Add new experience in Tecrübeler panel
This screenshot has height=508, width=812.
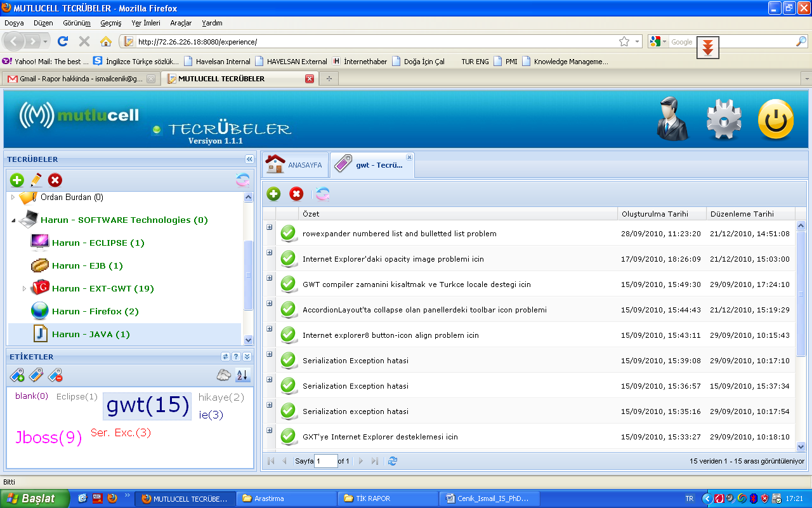pyautogui.click(x=16, y=180)
